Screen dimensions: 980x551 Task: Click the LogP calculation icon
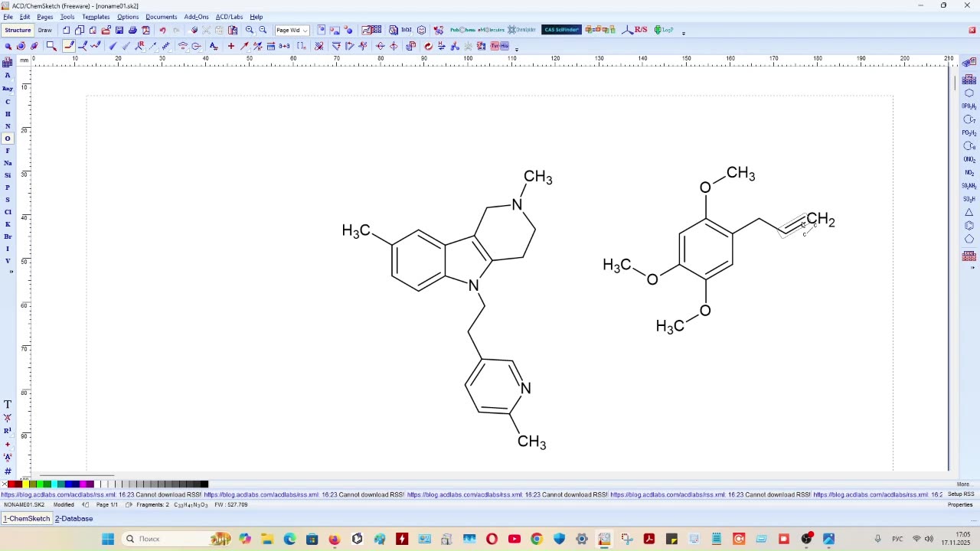(x=663, y=30)
